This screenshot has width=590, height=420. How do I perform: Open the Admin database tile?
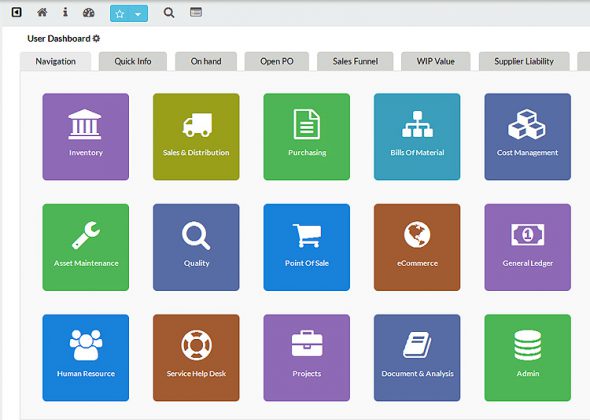click(x=528, y=358)
